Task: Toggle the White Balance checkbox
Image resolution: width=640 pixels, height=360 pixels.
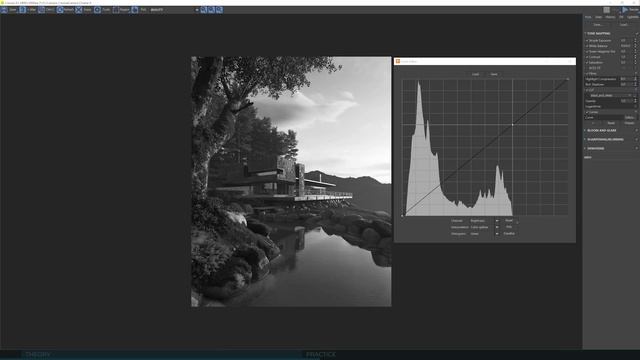Action: [x=587, y=46]
